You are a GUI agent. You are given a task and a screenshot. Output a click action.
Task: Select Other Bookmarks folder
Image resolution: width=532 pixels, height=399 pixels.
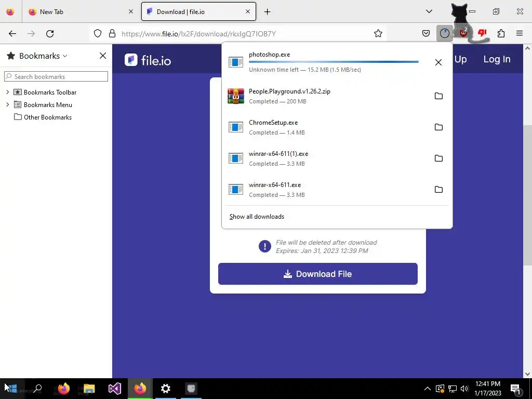tap(43, 117)
